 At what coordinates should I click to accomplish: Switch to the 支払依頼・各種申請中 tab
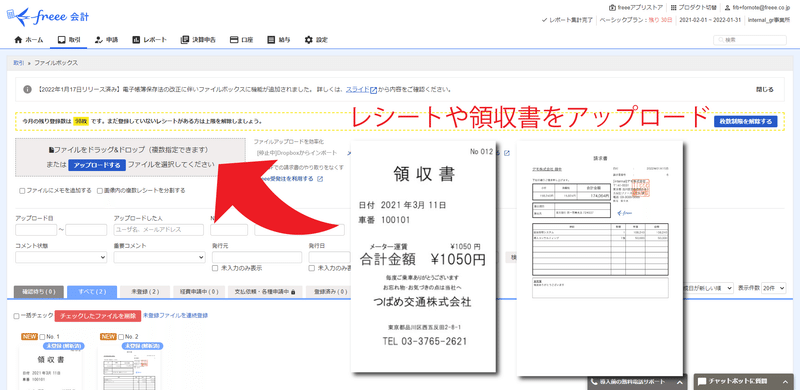point(265,292)
